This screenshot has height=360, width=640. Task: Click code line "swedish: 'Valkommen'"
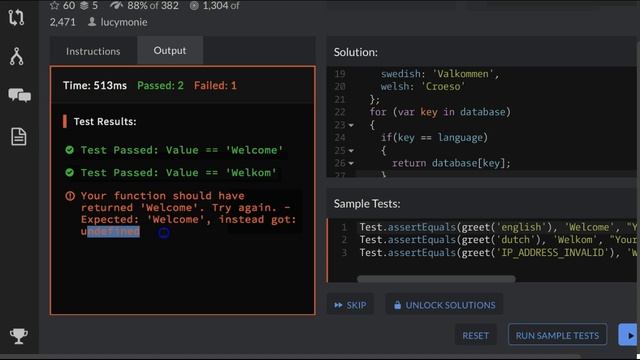[x=440, y=74]
